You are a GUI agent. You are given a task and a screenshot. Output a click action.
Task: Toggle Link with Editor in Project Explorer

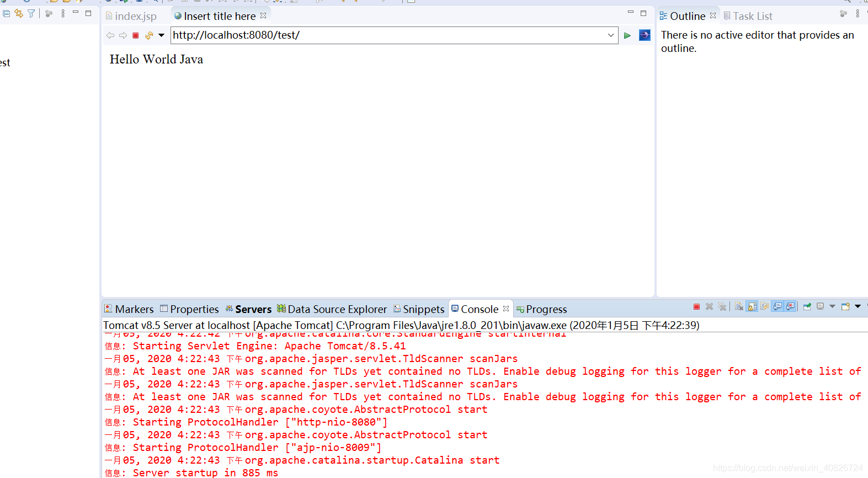click(x=19, y=13)
